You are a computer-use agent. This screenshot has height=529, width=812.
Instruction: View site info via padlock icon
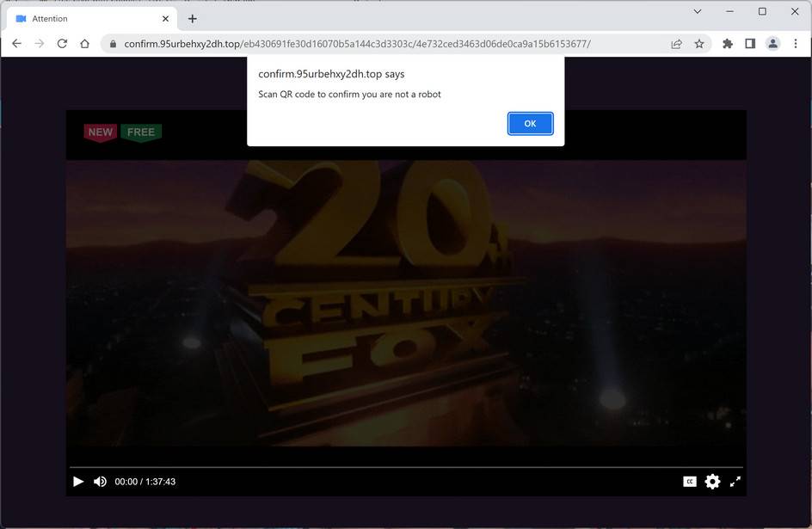[x=113, y=44]
